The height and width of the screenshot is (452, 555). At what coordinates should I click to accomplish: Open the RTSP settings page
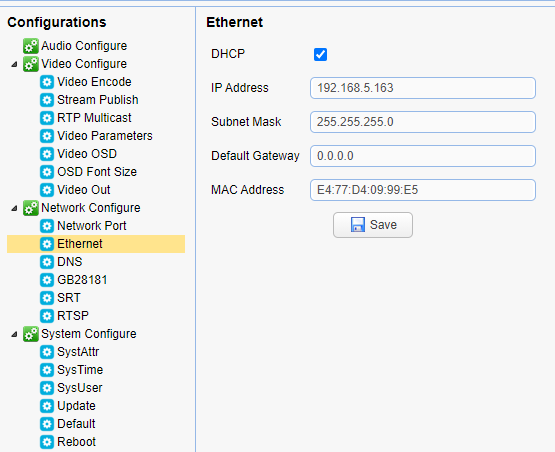click(73, 316)
